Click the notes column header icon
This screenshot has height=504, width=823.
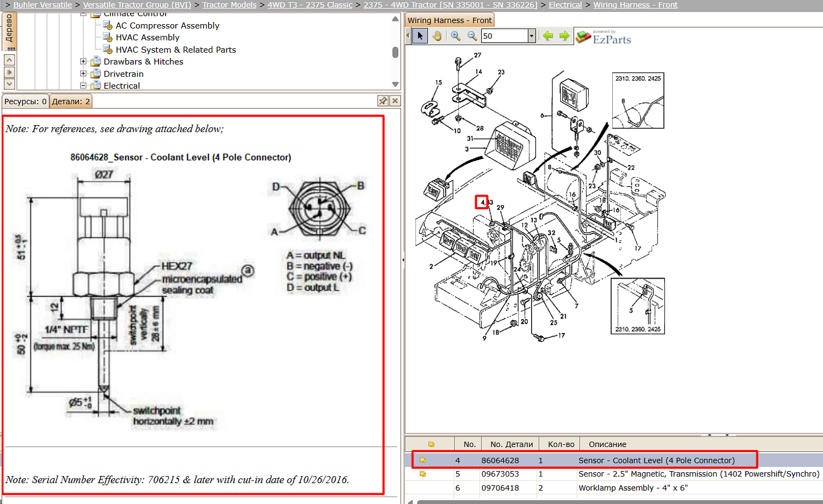click(x=431, y=444)
